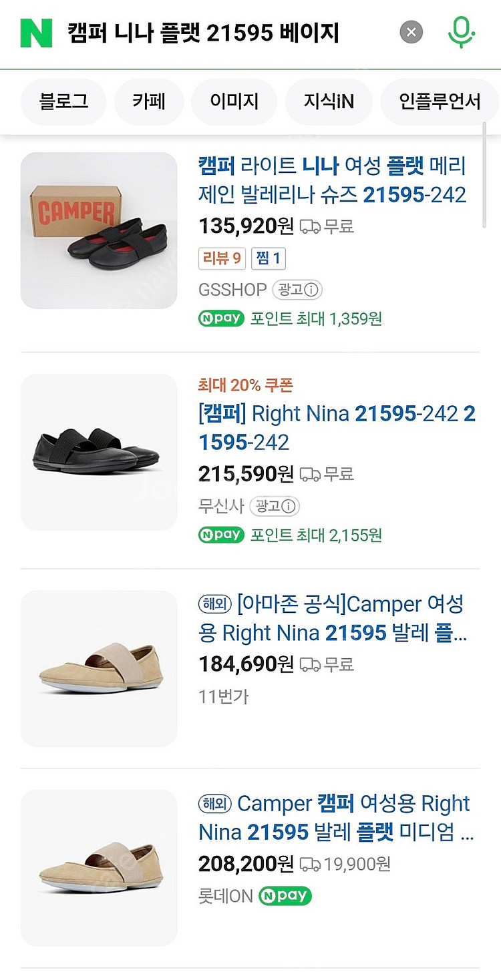The height and width of the screenshot is (980, 501).
Task: Open the 캠퍼 라이트 니나 product title link
Action: (332, 180)
